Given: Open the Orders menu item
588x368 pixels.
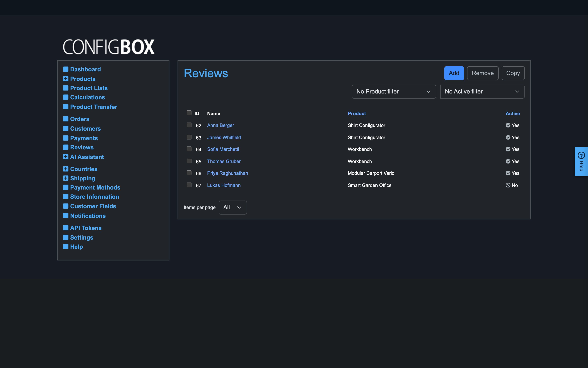Looking at the screenshot, I should (x=80, y=119).
